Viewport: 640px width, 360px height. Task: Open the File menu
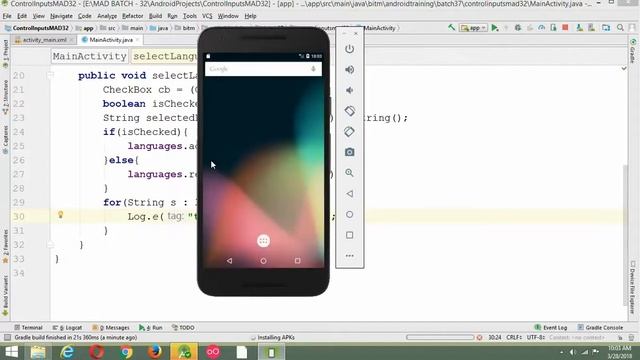(x=7, y=16)
